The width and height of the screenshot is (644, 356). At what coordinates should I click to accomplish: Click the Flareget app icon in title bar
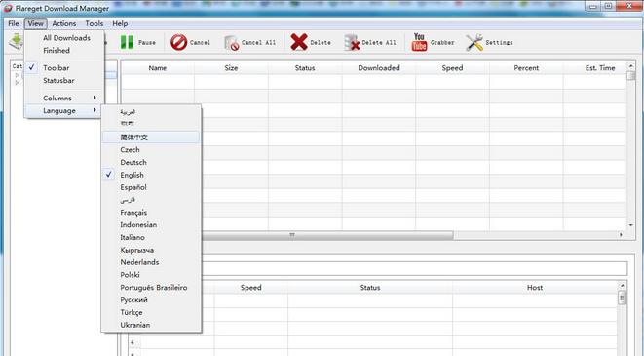(x=8, y=8)
